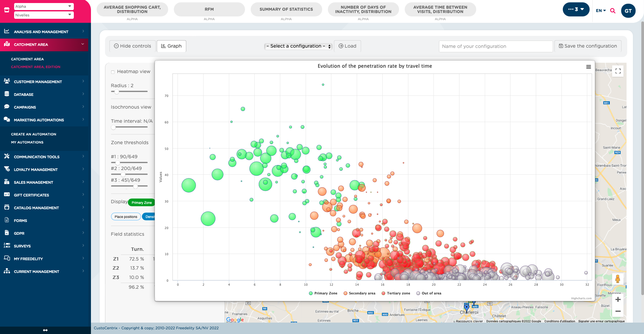Open the Nivelles store dropdown
644x334 pixels.
pyautogui.click(x=44, y=15)
